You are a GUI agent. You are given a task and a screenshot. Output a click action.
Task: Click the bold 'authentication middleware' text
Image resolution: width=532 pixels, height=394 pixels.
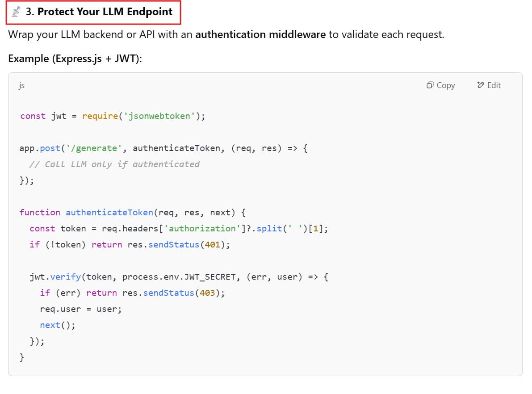point(260,34)
